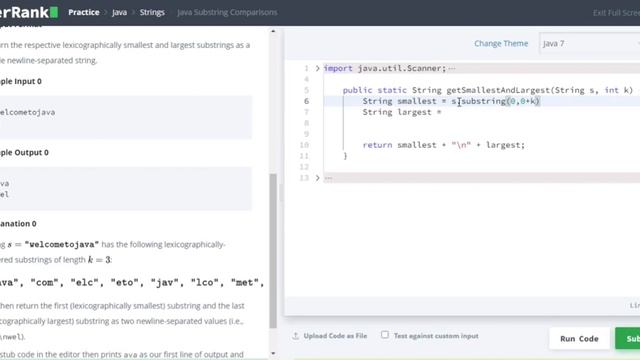Screen dimensions: 640x360
Task: Click the Upload Code as File icon
Action: click(296, 336)
